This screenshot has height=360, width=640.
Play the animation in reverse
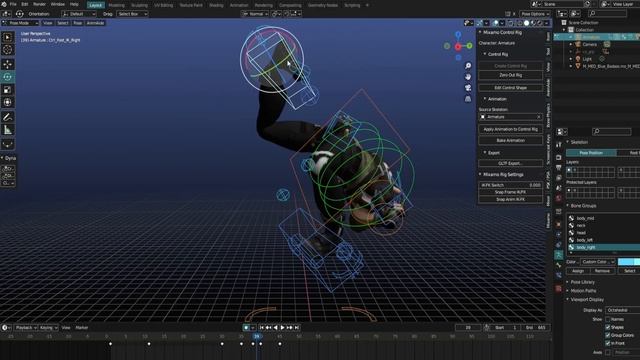[276, 327]
